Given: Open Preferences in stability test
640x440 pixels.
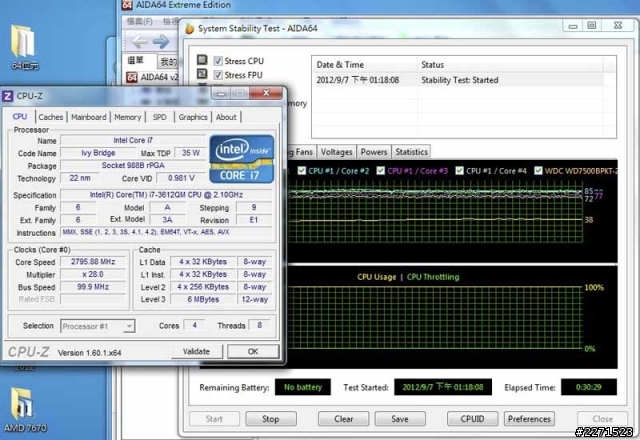Looking at the screenshot, I should pos(529,419).
